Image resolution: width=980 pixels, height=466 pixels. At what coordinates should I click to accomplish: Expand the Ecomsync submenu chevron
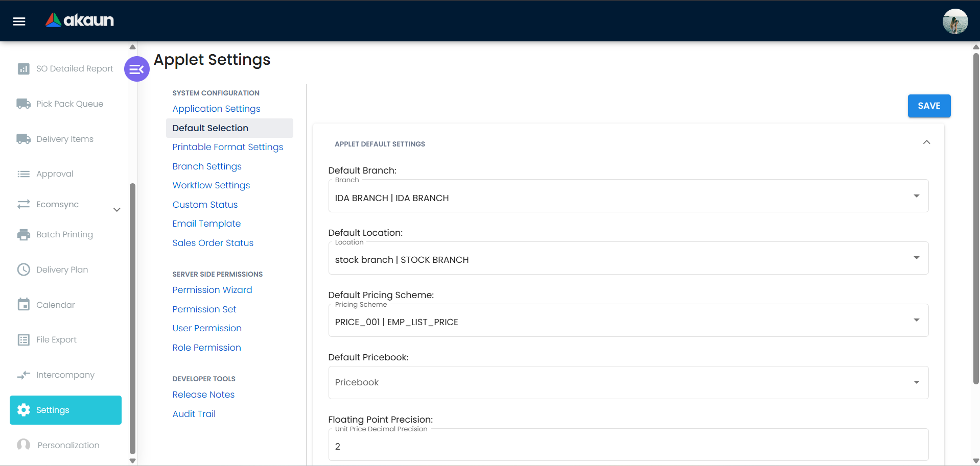(x=116, y=210)
